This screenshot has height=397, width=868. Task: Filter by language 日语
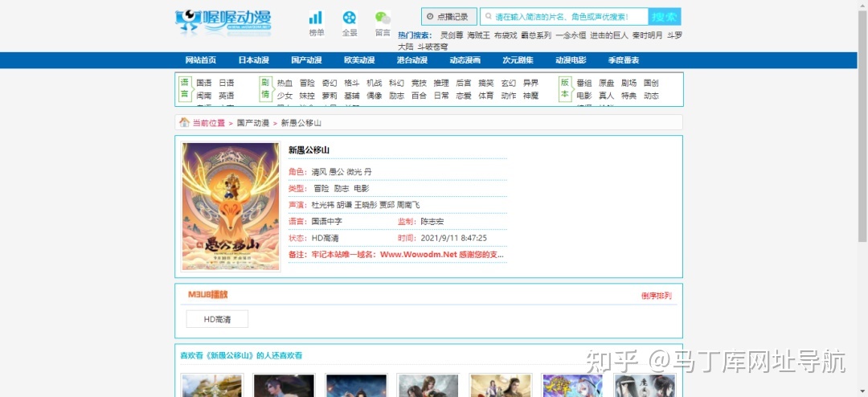pyautogui.click(x=227, y=83)
